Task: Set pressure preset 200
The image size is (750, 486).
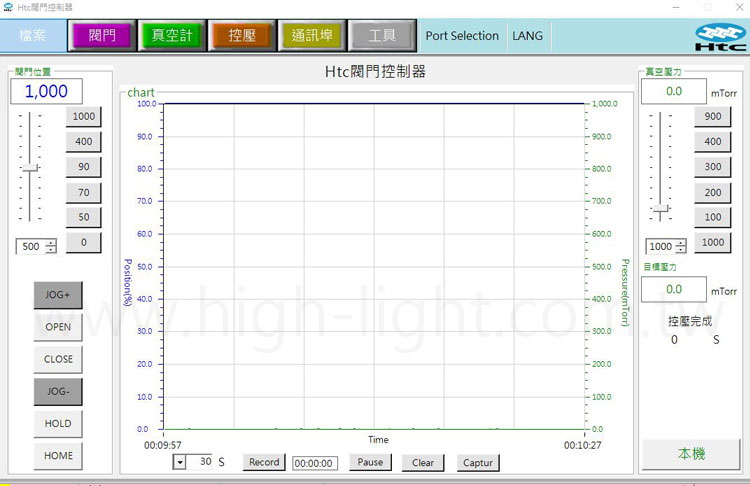Action: 713,192
